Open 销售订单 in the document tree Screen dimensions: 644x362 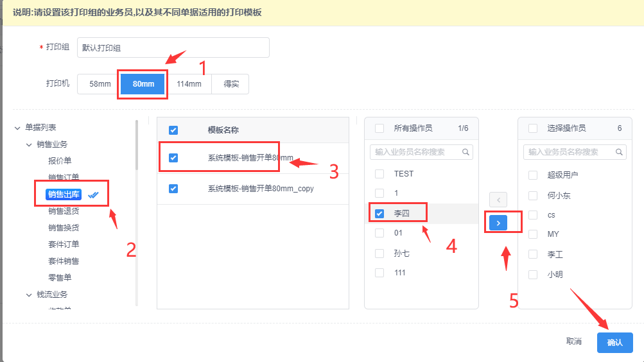coord(64,177)
